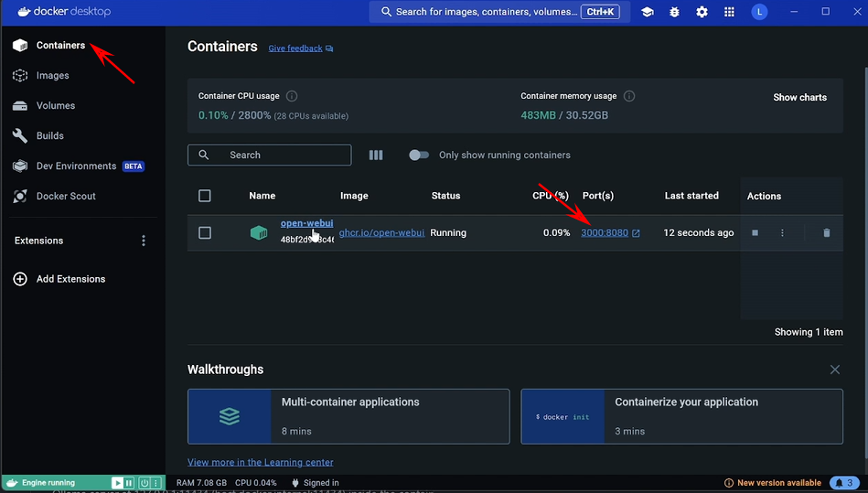Open the Extensions three-dot menu
This screenshot has width=868, height=493.
143,241
